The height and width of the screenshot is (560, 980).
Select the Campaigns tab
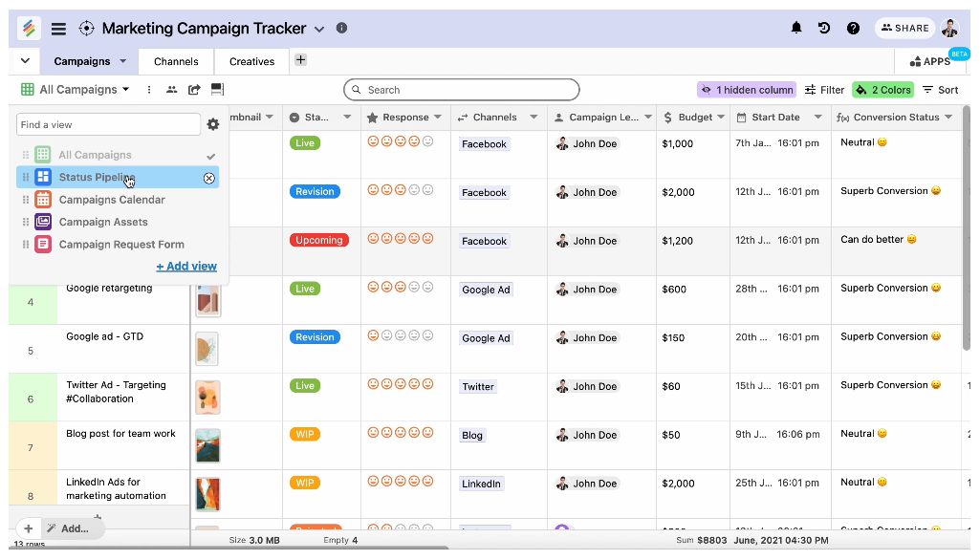pos(82,61)
